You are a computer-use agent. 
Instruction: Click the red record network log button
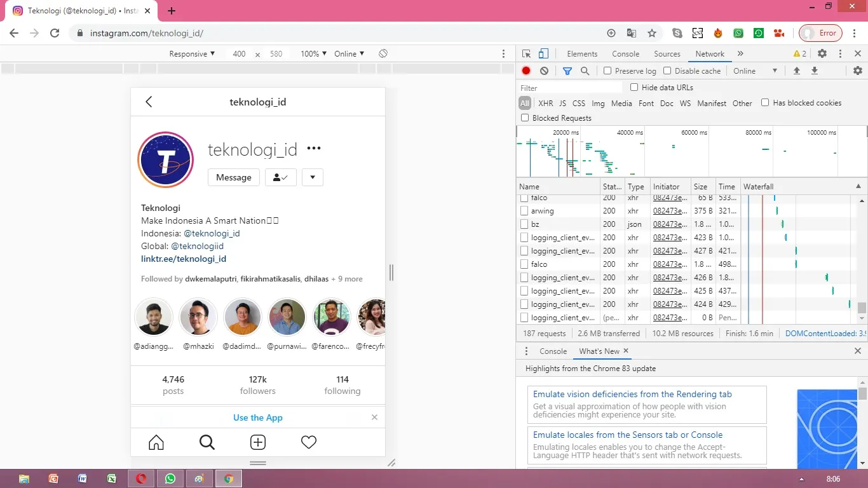click(x=526, y=71)
